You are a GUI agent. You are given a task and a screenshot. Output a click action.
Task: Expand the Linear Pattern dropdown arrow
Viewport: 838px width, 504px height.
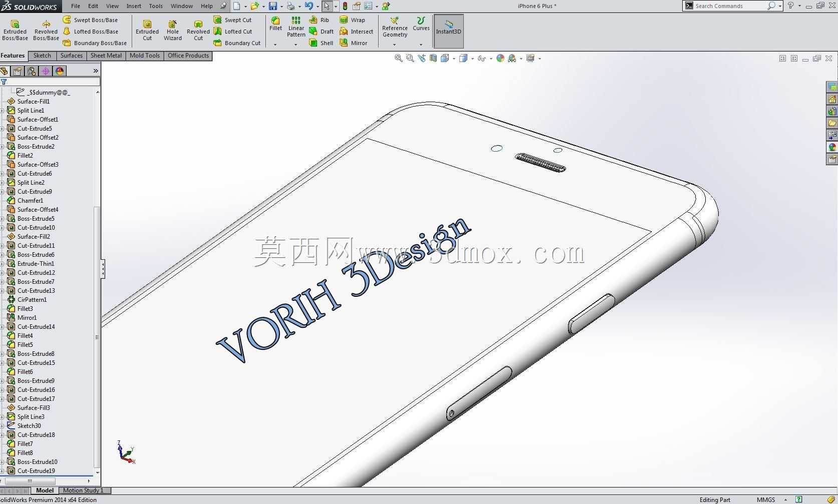click(x=296, y=45)
